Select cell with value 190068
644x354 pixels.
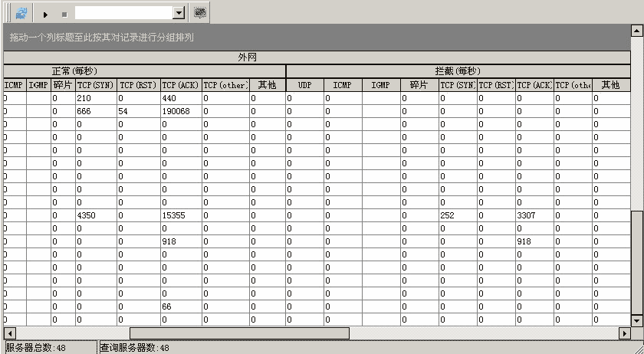(x=180, y=111)
